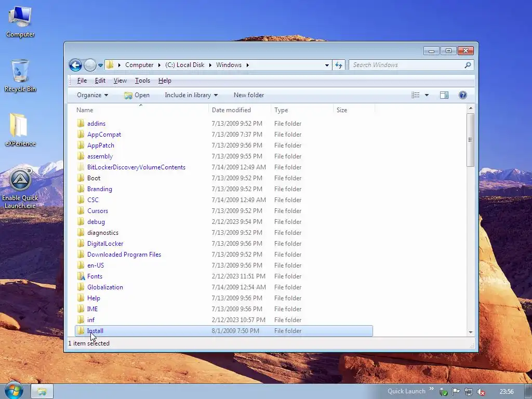This screenshot has height=399, width=532.
Task: Expand address bar history dropdown
Action: point(327,65)
